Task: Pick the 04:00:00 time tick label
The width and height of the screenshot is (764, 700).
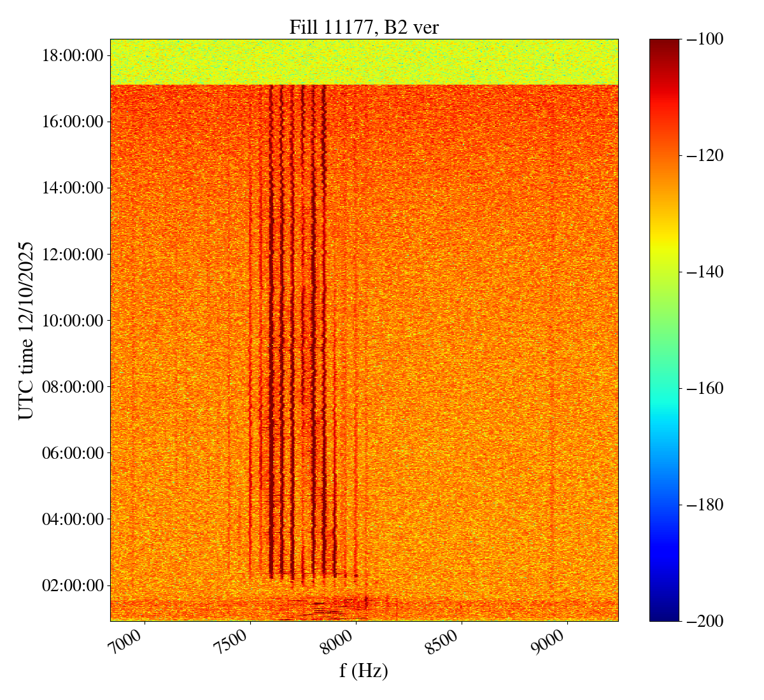Action: click(x=72, y=519)
